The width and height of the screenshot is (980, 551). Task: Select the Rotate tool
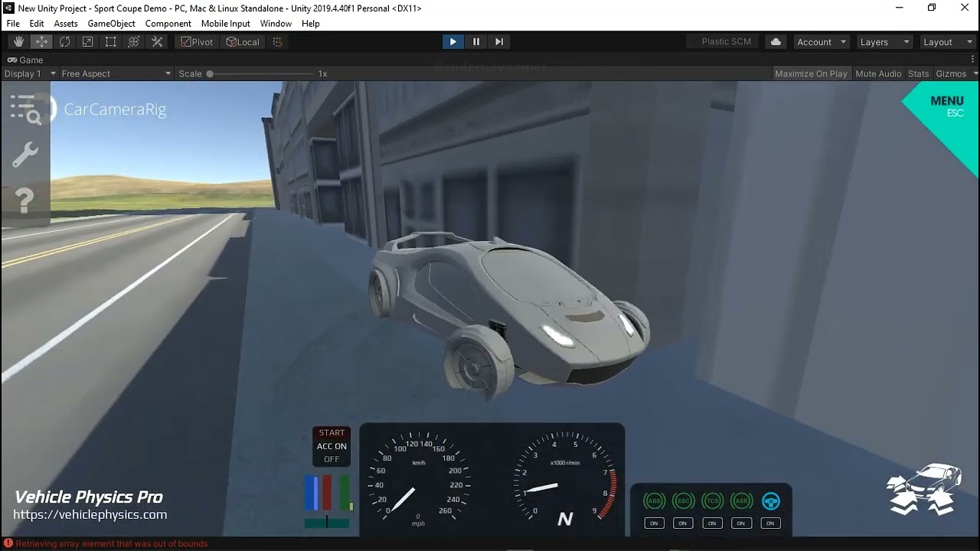coord(64,42)
